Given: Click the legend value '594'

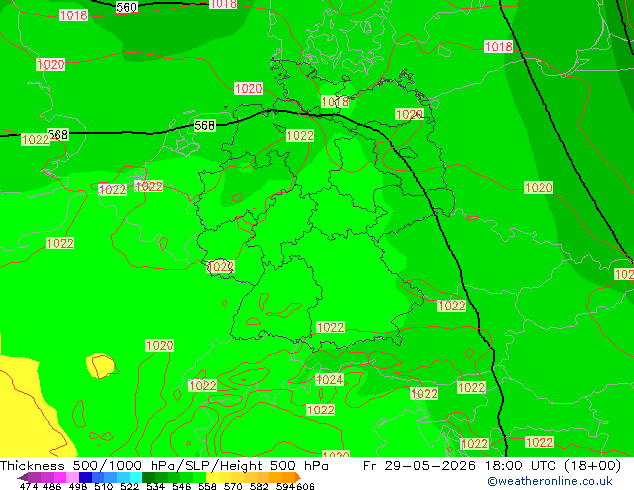Looking at the screenshot, I should pyautogui.click(x=285, y=486).
